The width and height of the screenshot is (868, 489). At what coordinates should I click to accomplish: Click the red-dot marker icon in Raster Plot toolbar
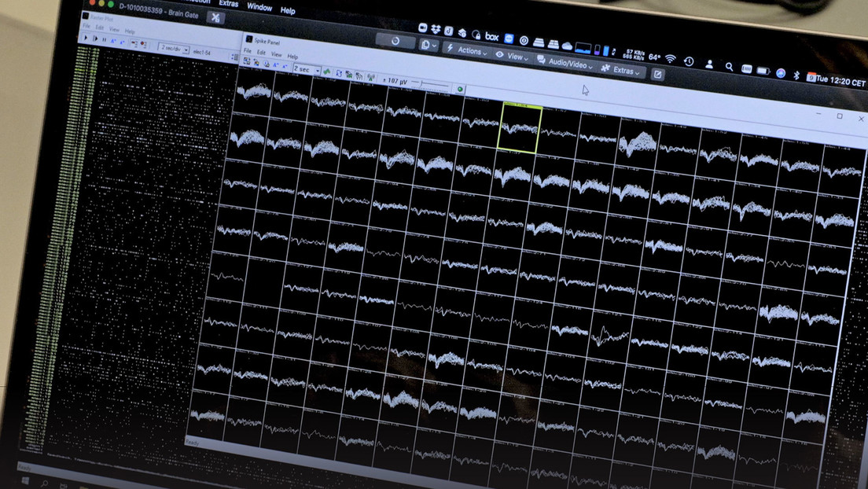click(x=143, y=44)
